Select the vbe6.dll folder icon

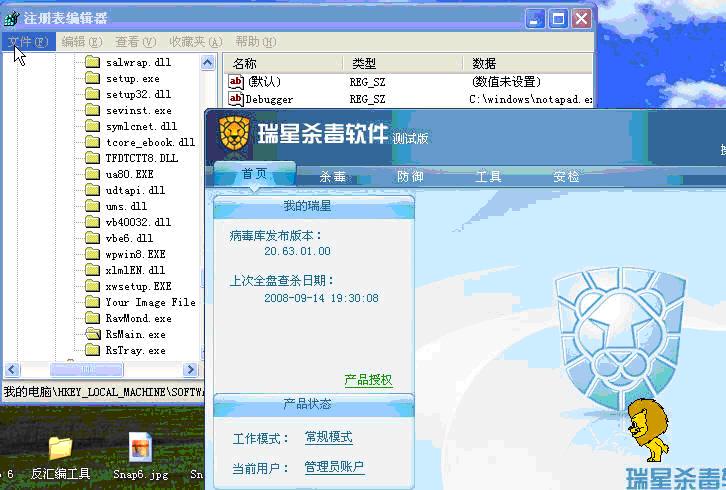(93, 238)
